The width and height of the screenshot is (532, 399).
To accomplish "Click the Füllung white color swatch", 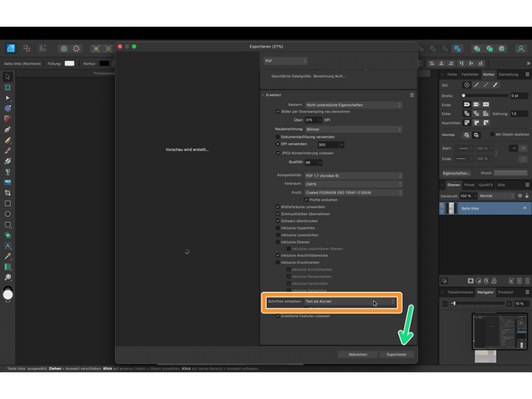I will pos(69,64).
